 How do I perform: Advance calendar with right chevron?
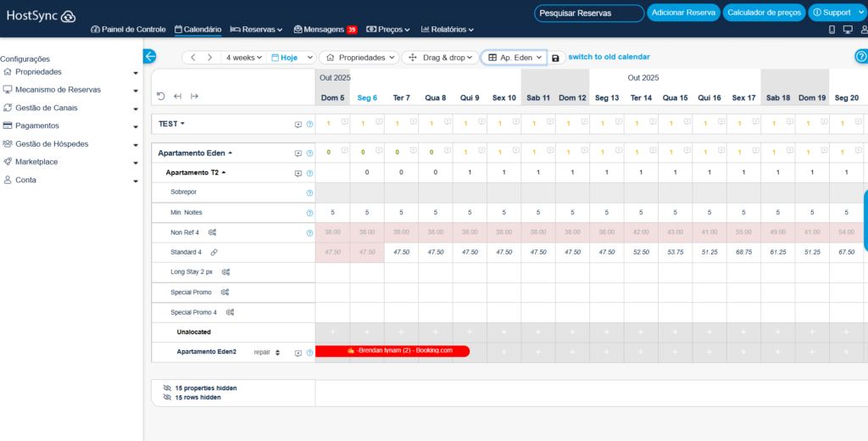click(209, 58)
